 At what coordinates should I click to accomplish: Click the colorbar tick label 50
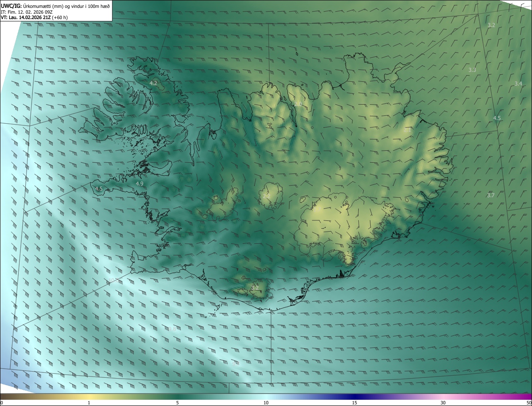click(x=529, y=403)
